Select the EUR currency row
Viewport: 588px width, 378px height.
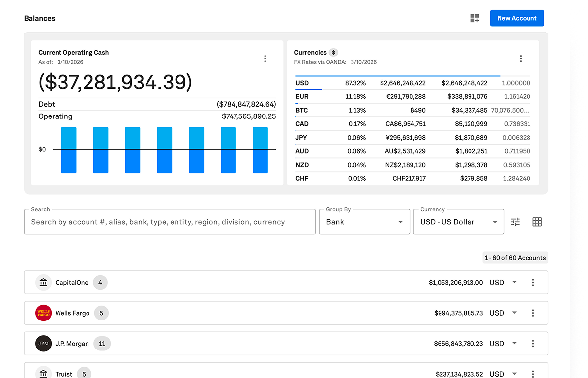tap(412, 97)
